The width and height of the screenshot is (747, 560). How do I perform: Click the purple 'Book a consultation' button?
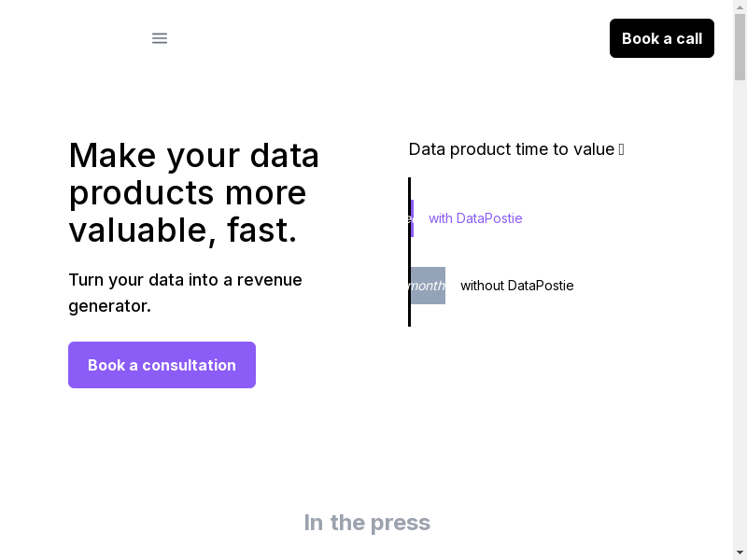tap(162, 365)
